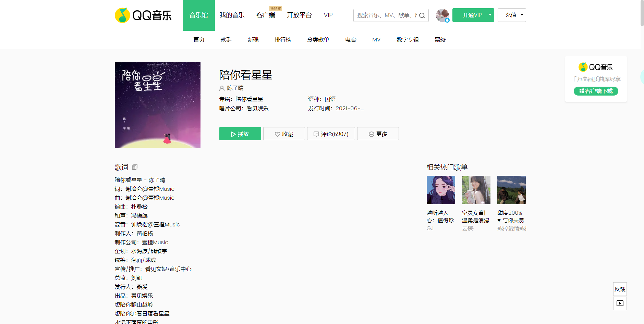Open 评论(6907) comments
644x324 pixels.
[331, 134]
